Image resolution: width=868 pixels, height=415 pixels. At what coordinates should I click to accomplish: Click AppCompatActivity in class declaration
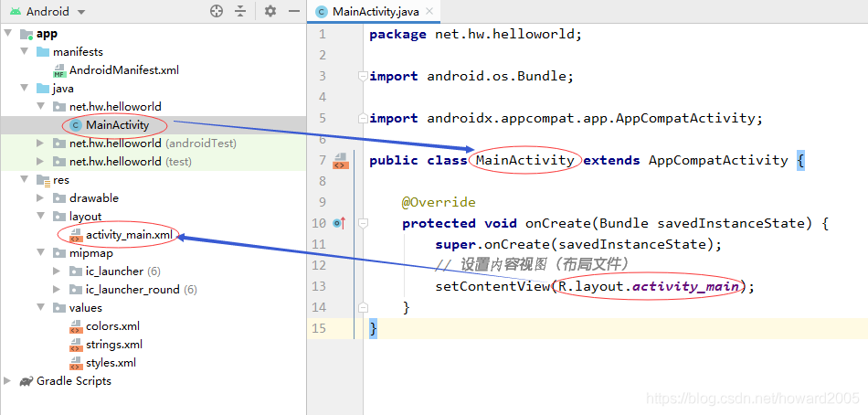coord(718,160)
